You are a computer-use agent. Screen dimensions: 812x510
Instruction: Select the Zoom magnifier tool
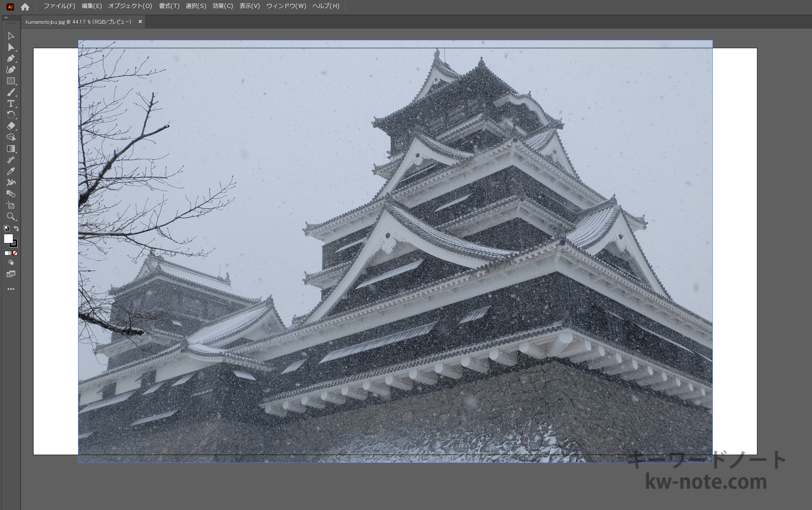[x=11, y=217]
